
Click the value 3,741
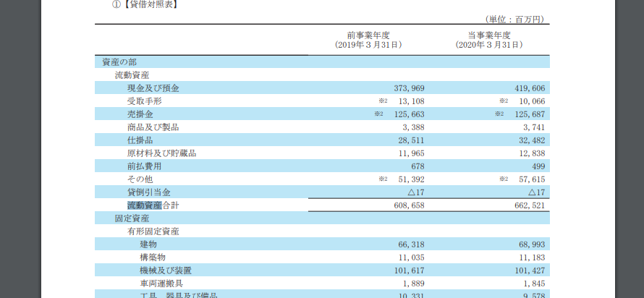tap(534, 127)
